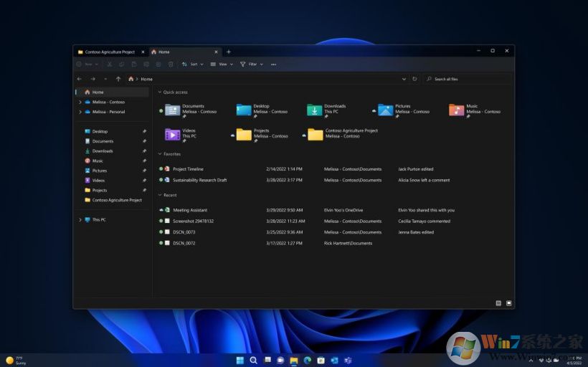
Task: Click the Search all files box
Action: tap(466, 79)
